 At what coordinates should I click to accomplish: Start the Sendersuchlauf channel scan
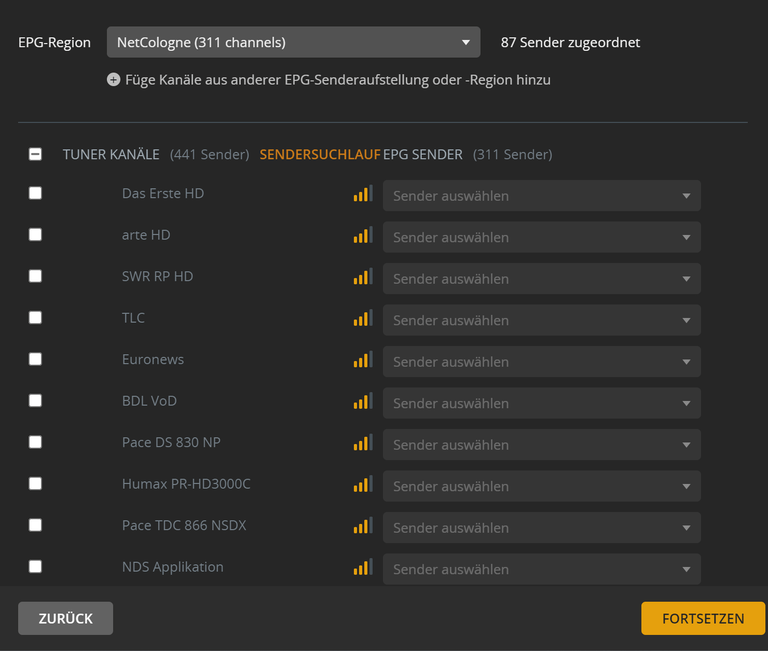pyautogui.click(x=319, y=154)
